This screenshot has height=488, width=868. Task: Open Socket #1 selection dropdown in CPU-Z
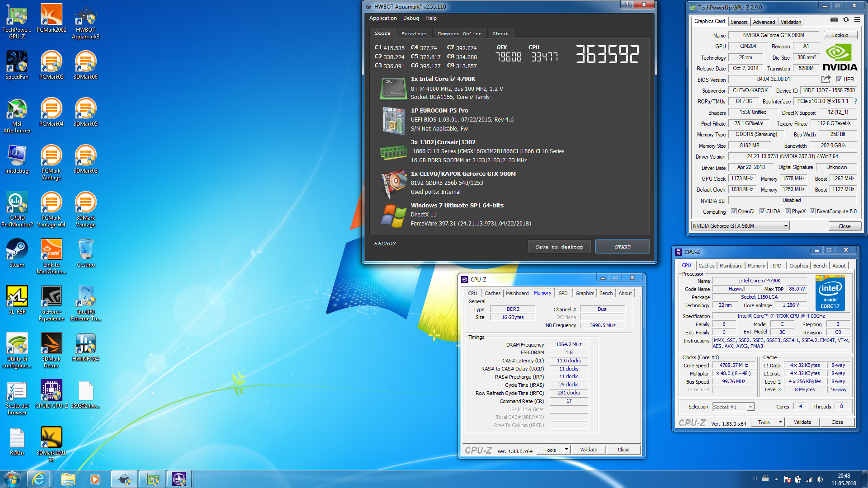pyautogui.click(x=733, y=407)
